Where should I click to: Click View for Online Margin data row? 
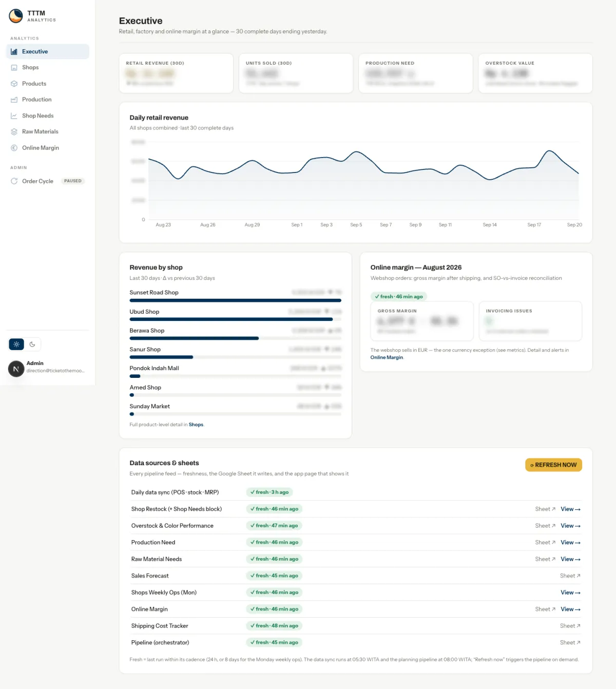click(x=570, y=609)
